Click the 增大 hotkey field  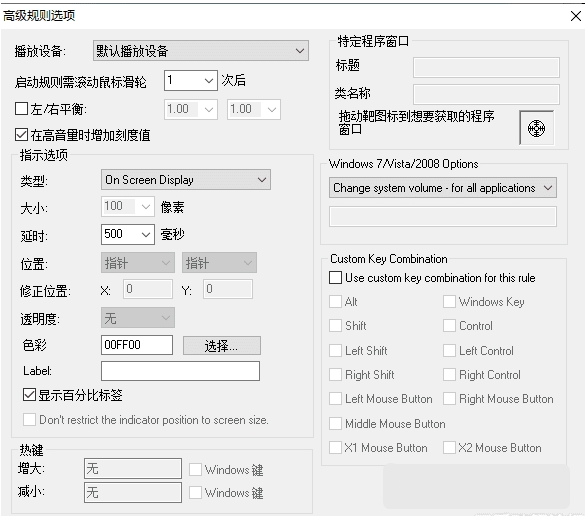133,468
